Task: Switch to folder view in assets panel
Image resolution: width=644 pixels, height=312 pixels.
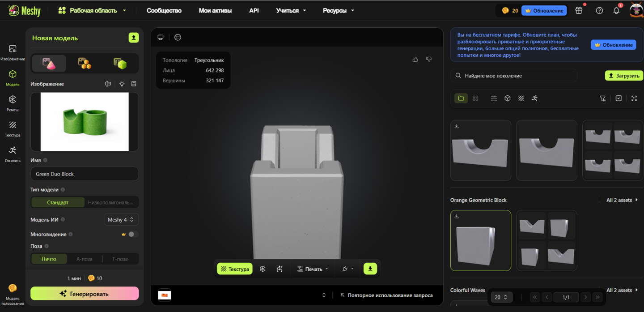Action: tap(461, 98)
